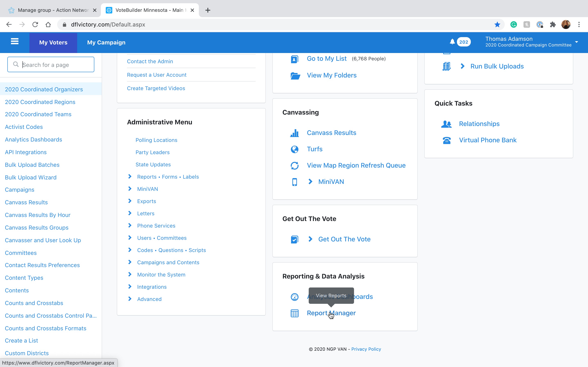588x367 pixels.
Task: Expand the Exports section chevron
Action: [130, 201]
